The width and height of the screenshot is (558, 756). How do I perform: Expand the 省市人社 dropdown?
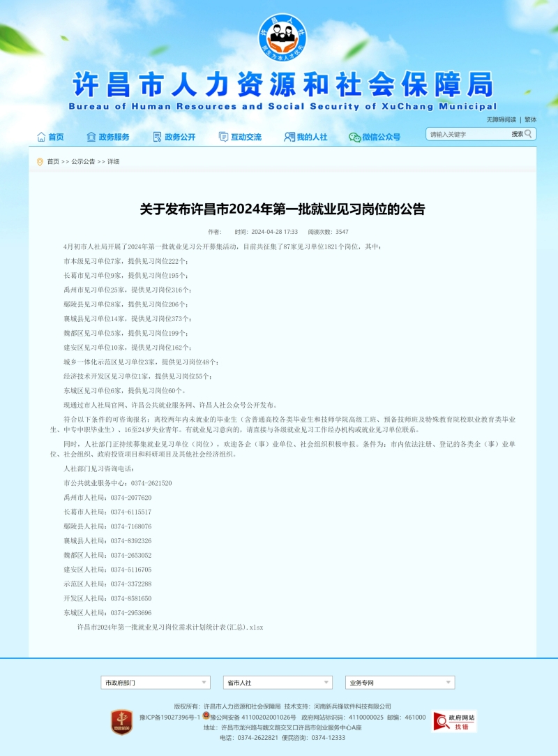point(278,683)
